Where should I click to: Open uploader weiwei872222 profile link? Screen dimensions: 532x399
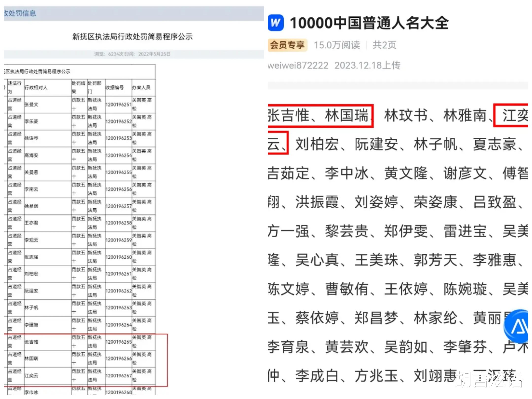298,66
